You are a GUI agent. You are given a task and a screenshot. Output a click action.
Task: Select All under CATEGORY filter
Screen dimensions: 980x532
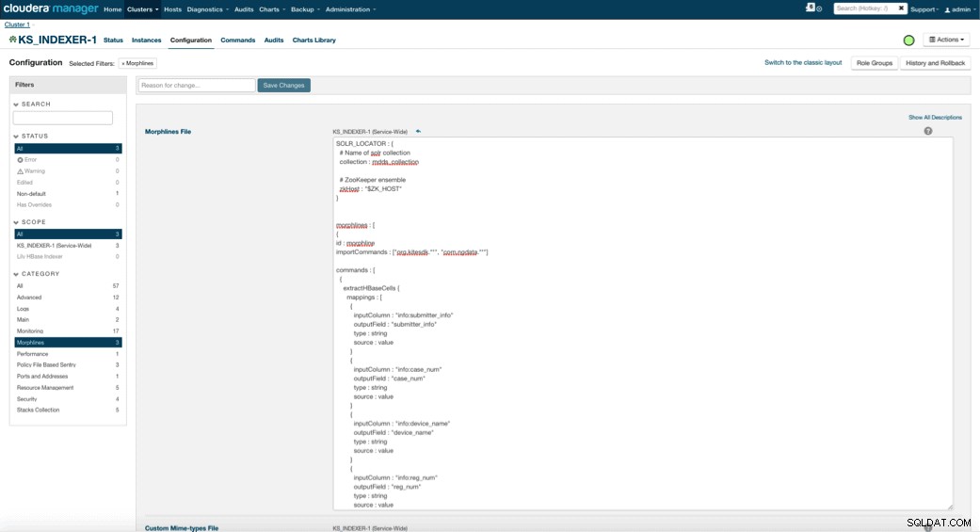tap(68, 285)
